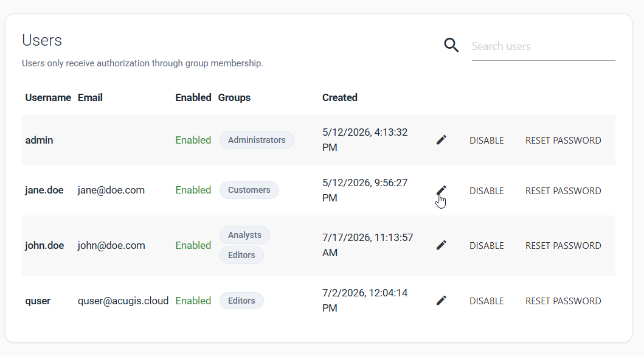Reset password for quser

pos(563,301)
